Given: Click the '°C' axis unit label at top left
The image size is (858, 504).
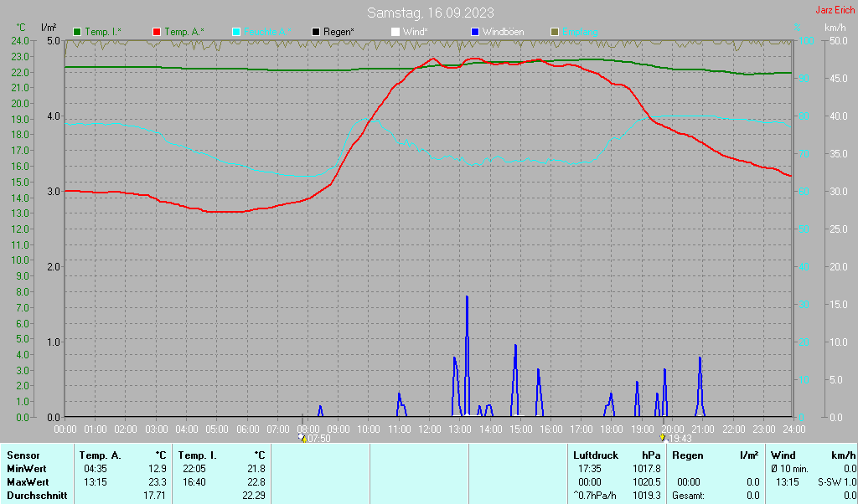Looking at the screenshot, I should click(21, 28).
